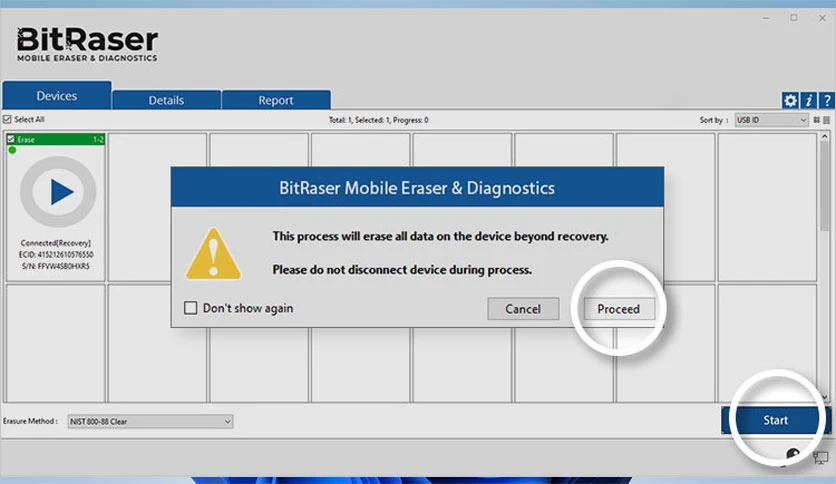
Task: Maximize the BitRaser window
Action: (x=794, y=18)
